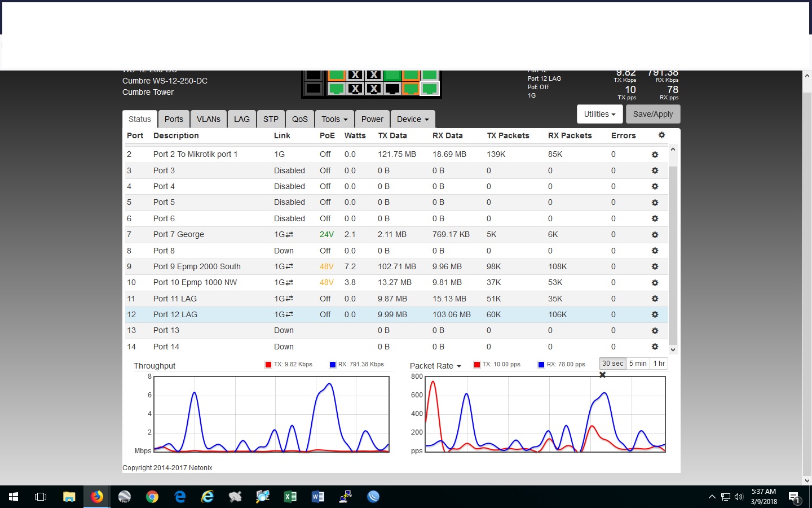812x508 pixels.
Task: Expand the Packet Rate chart dropdown
Action: [x=435, y=366]
